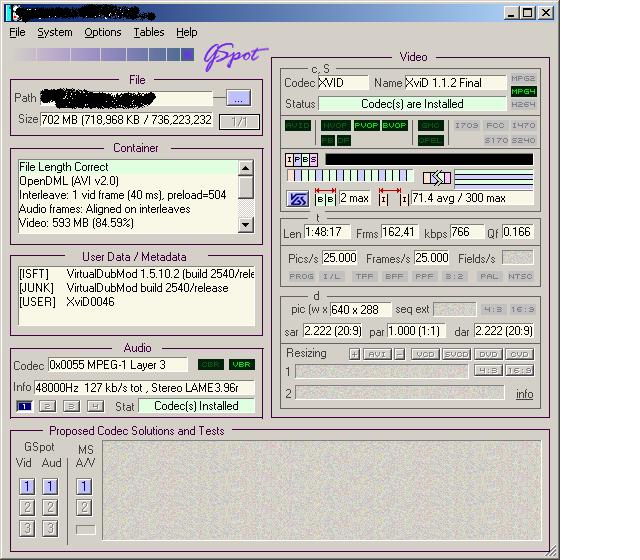Screen dimensions: 640x560
Task: Click the '-' Resizing button
Action: click(400, 354)
